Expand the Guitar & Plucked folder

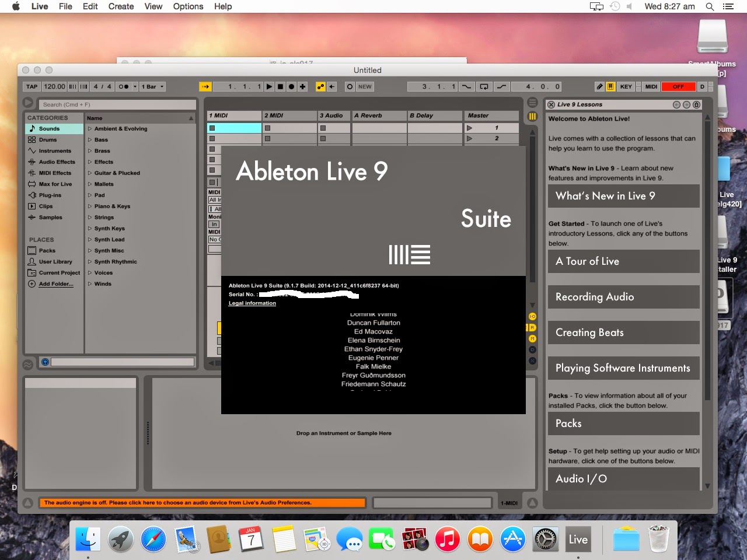coord(90,173)
